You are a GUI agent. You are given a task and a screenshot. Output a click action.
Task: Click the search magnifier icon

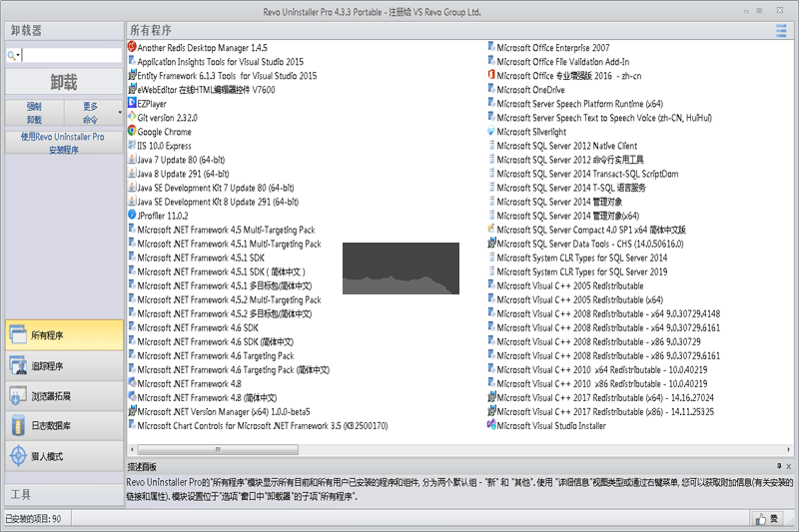click(x=11, y=56)
